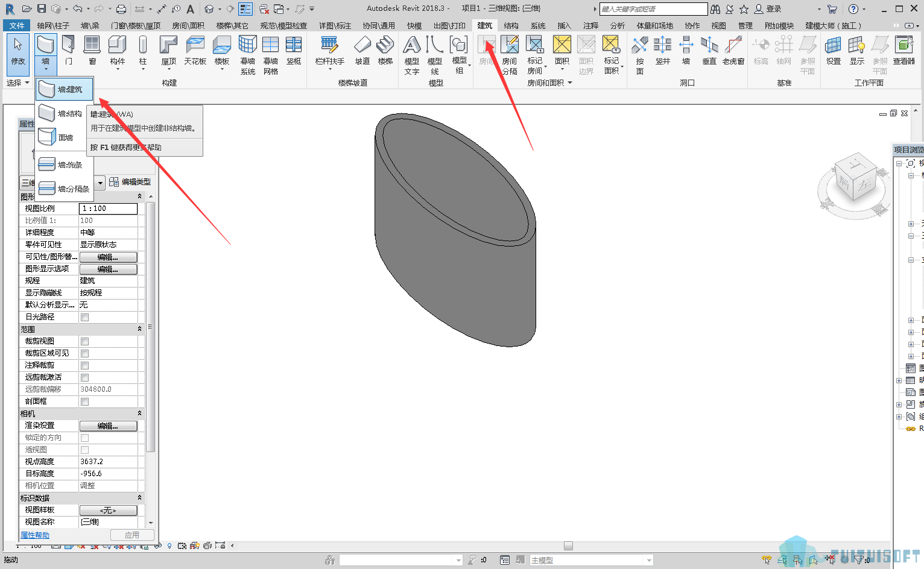Open the 视图 ribbon tab

pyautogui.click(x=719, y=25)
